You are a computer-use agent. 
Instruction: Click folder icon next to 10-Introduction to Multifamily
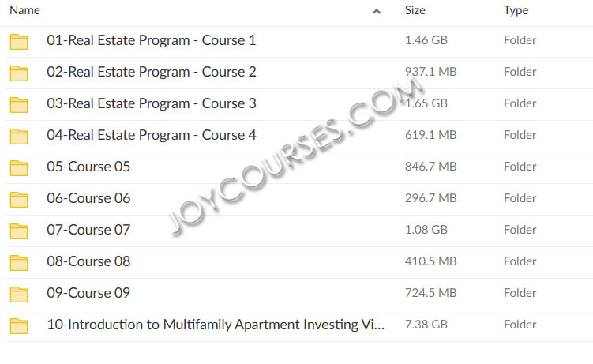(19, 326)
